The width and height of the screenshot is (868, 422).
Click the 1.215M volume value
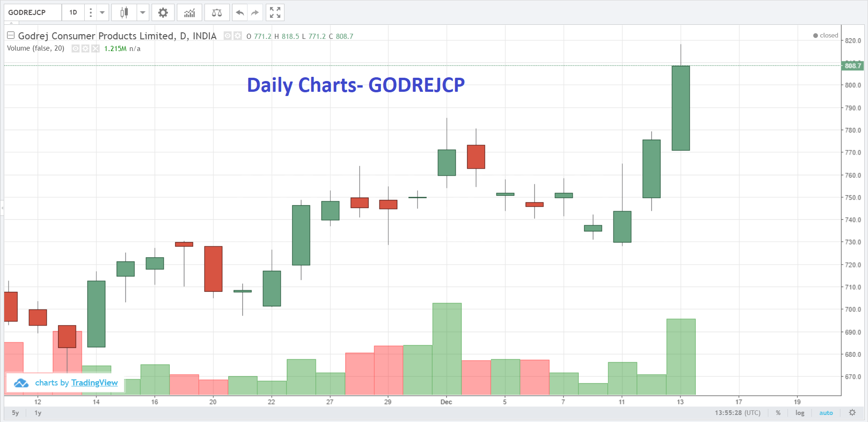pyautogui.click(x=115, y=49)
